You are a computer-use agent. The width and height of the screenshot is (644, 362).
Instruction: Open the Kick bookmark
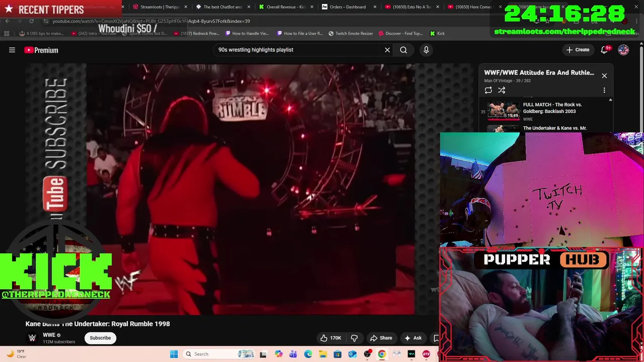point(437,34)
